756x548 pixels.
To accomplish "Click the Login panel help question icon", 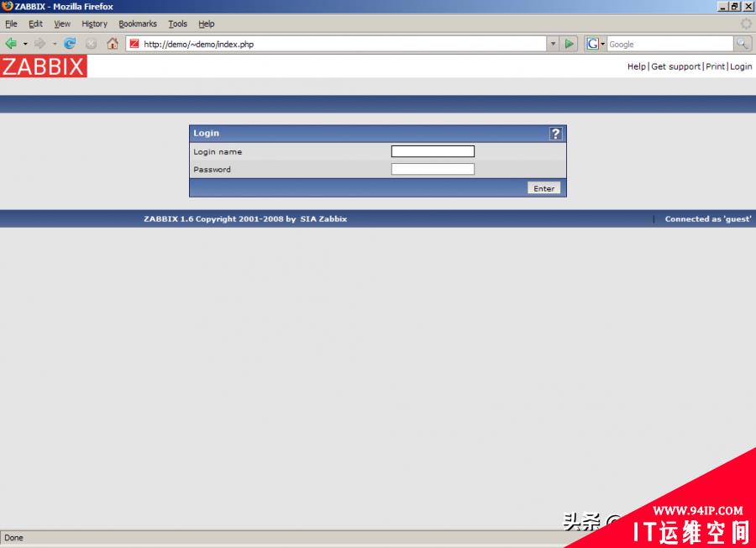I will [x=555, y=134].
